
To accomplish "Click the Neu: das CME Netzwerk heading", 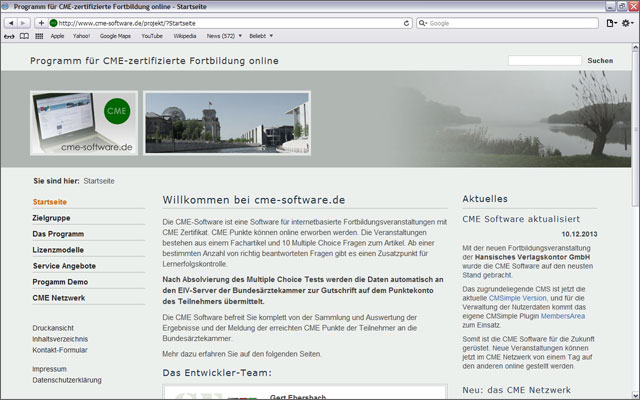I will click(x=516, y=390).
